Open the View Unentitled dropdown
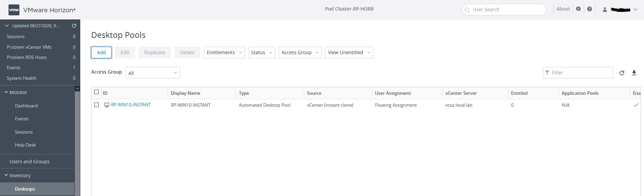 click(349, 52)
